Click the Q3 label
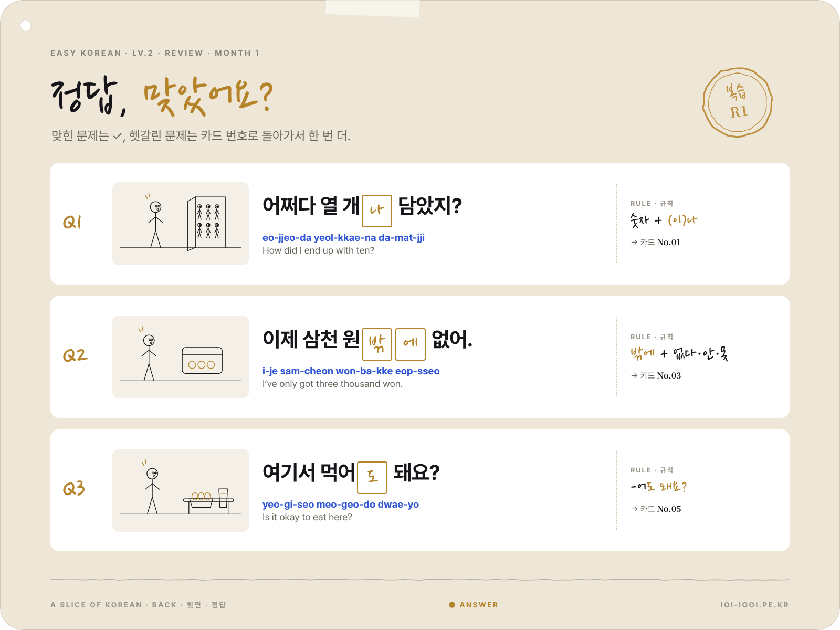The width and height of the screenshot is (840, 630). (x=73, y=489)
